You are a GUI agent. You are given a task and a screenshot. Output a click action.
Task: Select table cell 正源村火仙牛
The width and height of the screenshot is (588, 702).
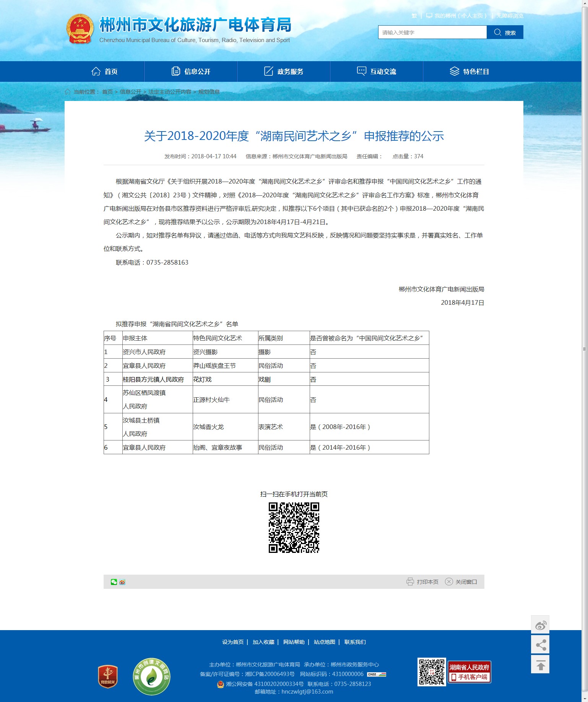pyautogui.click(x=226, y=400)
